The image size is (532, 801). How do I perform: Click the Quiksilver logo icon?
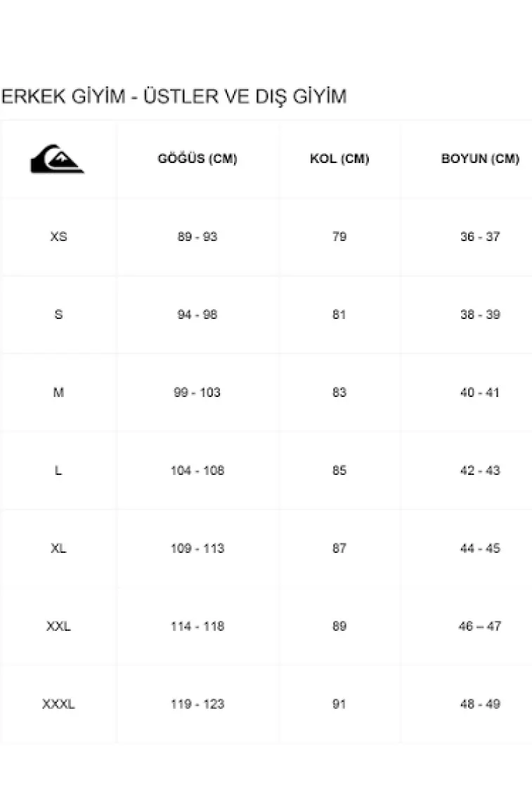(x=57, y=159)
